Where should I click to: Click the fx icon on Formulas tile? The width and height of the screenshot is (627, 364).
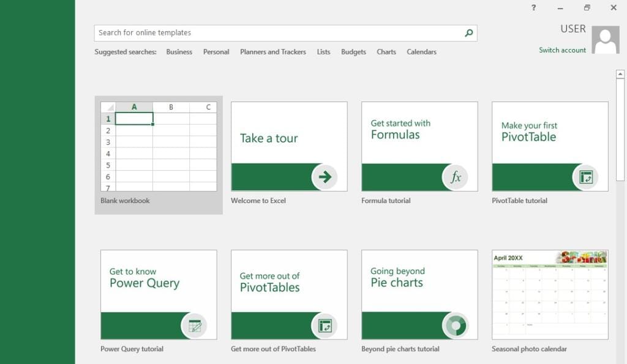click(455, 177)
